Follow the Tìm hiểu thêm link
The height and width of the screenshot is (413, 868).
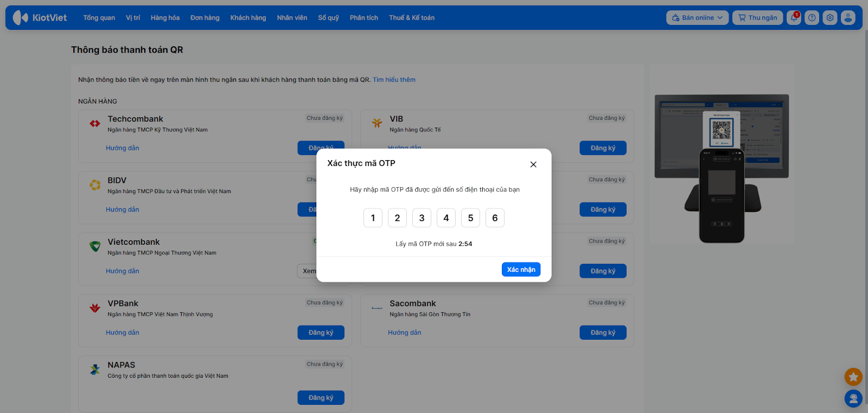[x=394, y=80]
